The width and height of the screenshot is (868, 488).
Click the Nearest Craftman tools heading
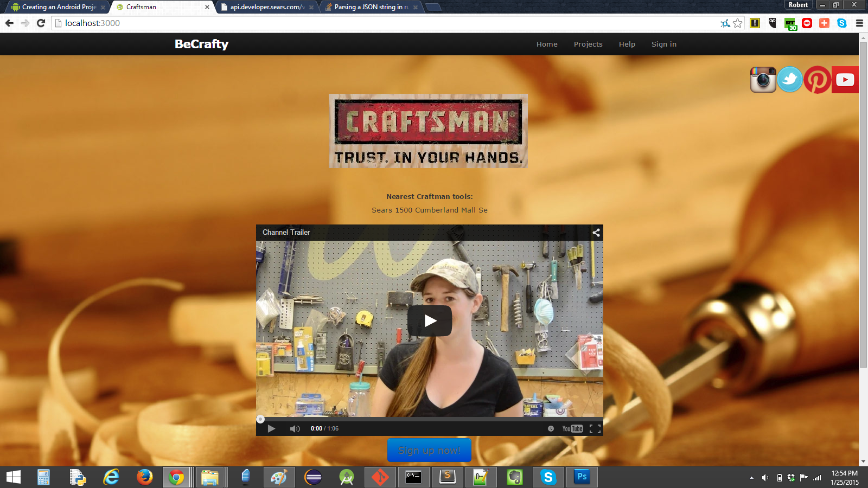pyautogui.click(x=430, y=196)
